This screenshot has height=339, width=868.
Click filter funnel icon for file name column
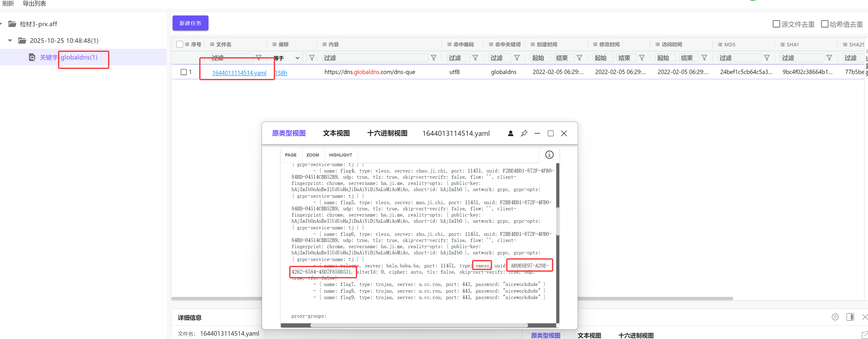click(x=258, y=58)
